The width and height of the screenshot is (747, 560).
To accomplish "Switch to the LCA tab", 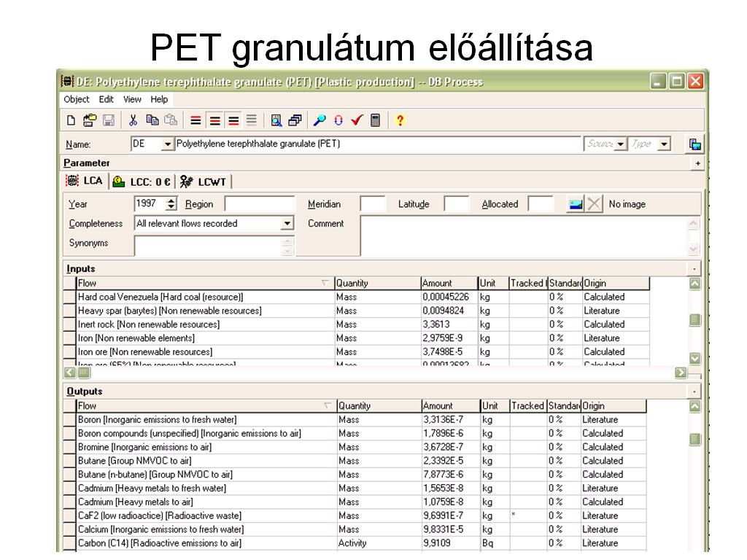I will tap(85, 181).
